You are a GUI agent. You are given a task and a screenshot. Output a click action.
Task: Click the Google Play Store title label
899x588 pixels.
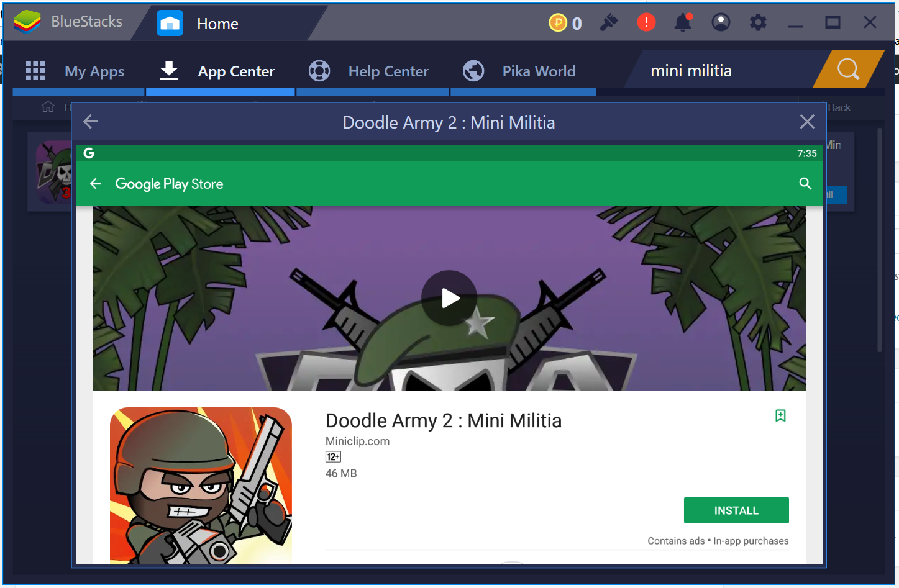[169, 184]
